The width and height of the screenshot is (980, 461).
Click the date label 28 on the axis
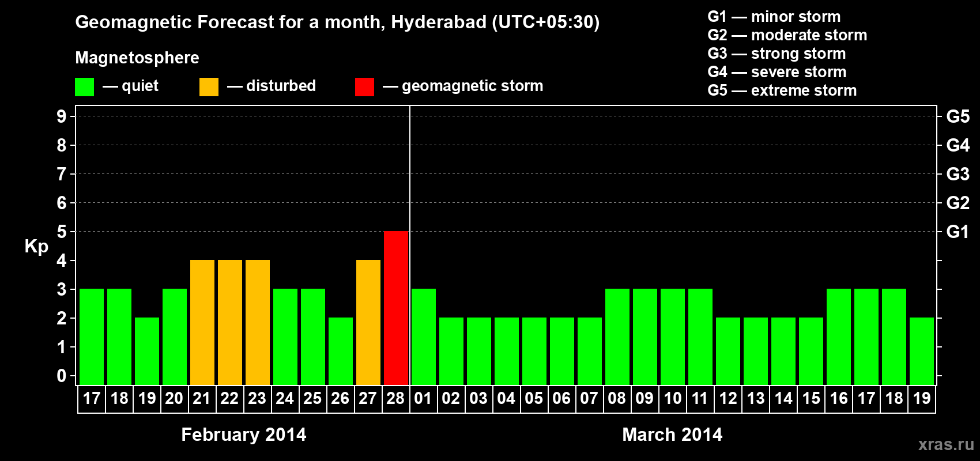point(395,398)
